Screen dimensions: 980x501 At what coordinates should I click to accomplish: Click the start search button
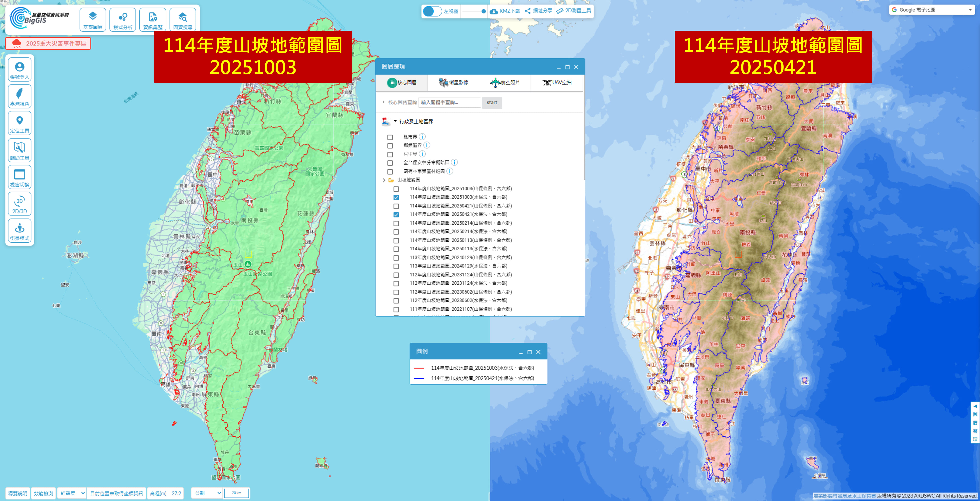492,102
